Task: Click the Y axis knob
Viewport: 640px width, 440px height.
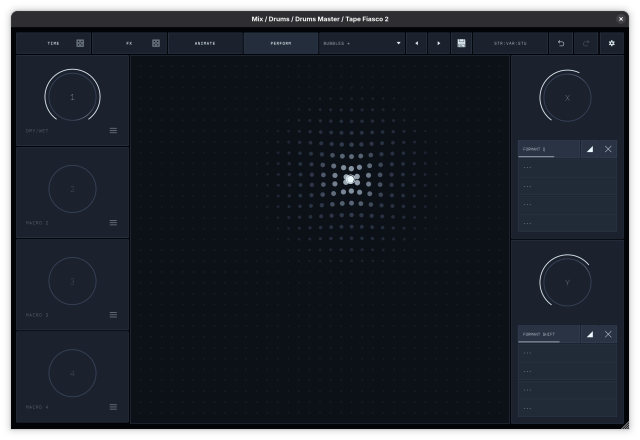Action: pyautogui.click(x=567, y=282)
